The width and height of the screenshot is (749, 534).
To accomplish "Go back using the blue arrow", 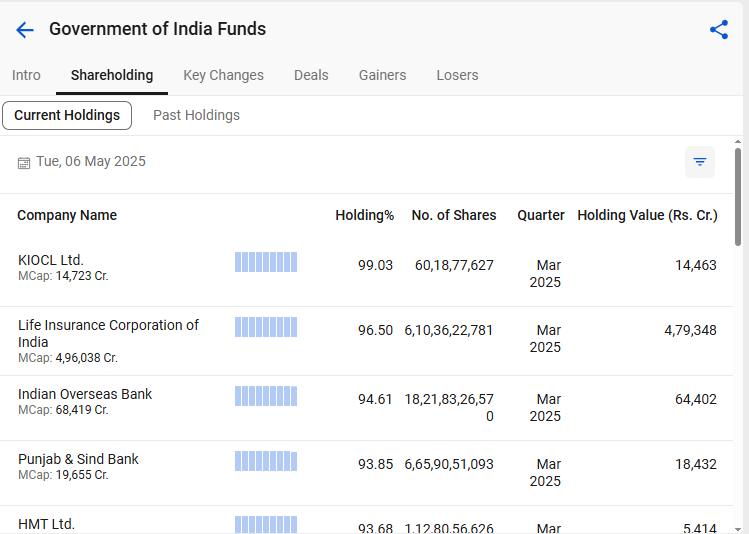I will [25, 30].
